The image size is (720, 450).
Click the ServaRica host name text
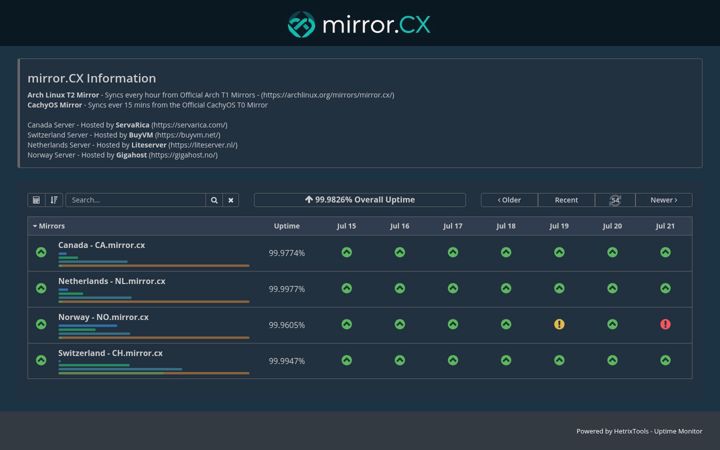[x=132, y=125]
